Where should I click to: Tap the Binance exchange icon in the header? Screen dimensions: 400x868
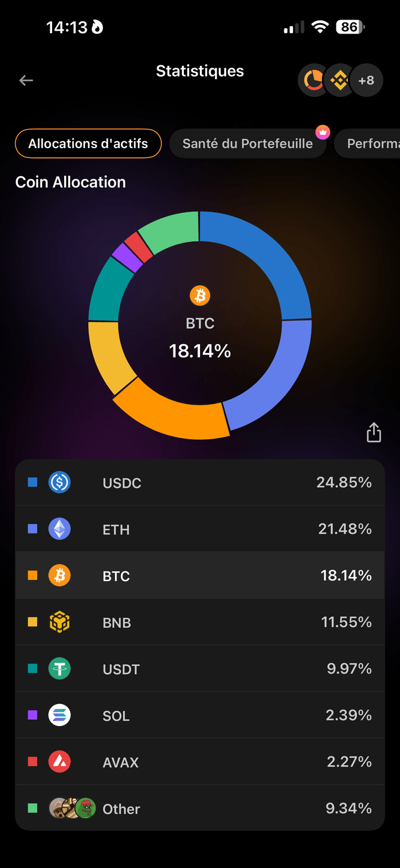[x=339, y=80]
